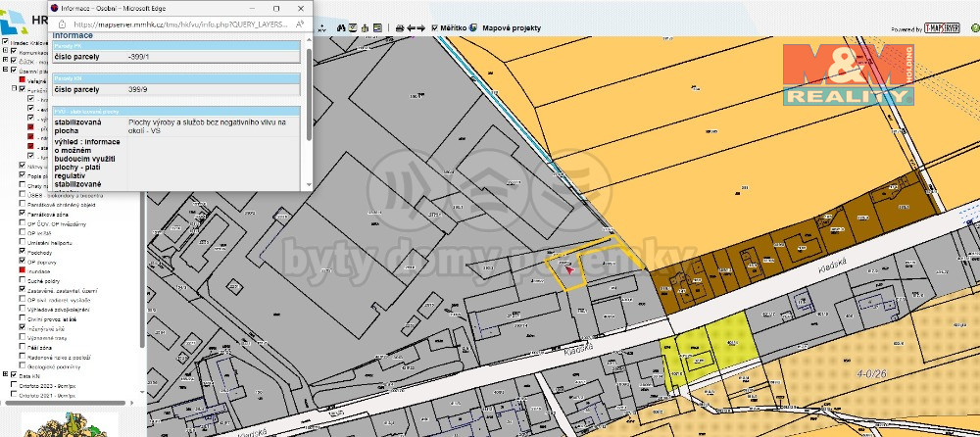Enable the Ortofoto 2023 layer checkbox
980x437 pixels.
[13, 386]
